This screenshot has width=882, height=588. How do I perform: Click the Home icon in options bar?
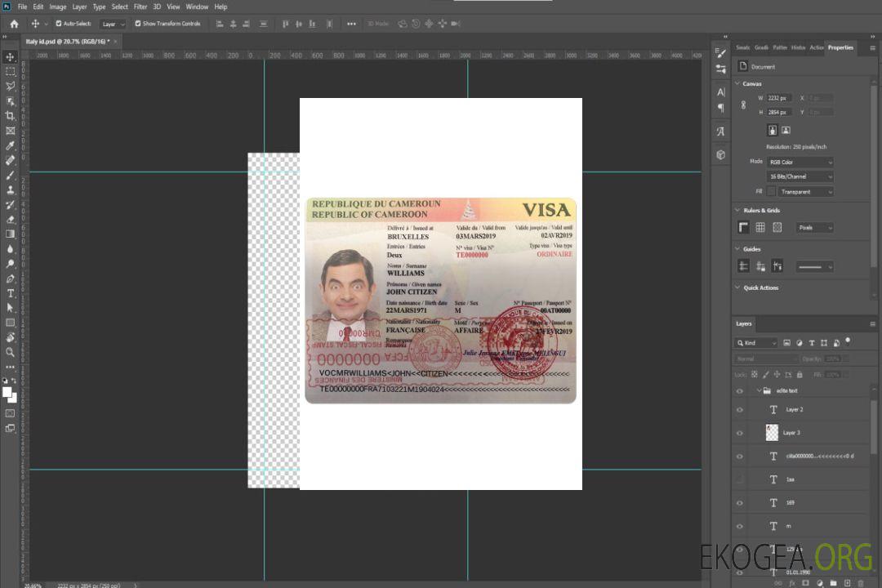click(14, 24)
